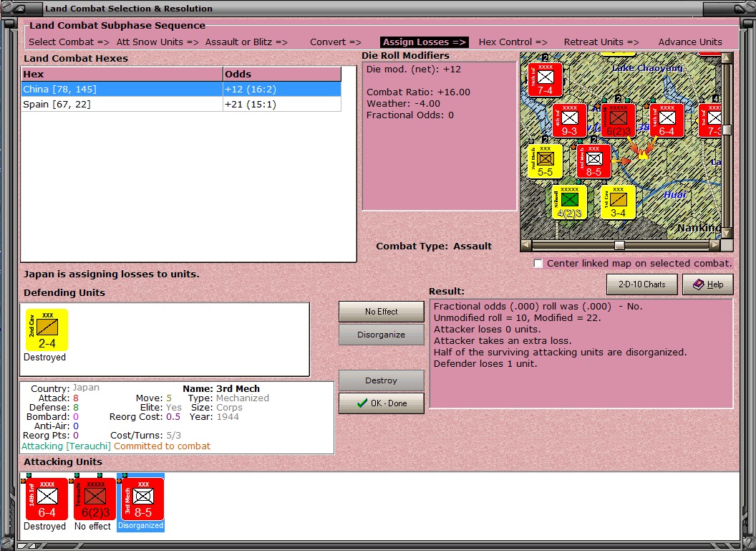This screenshot has width=756, height=551.
Task: Click the 7-4 infantry counter on map
Action: pos(545,80)
